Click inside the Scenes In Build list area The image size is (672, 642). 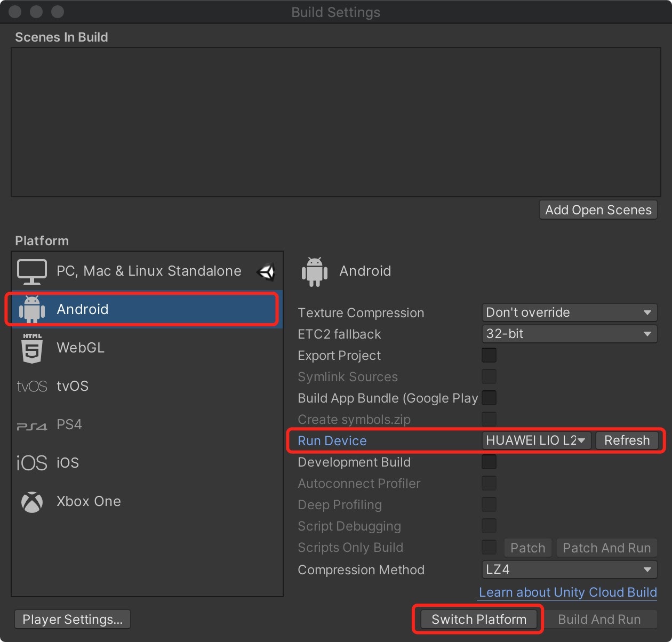click(336, 122)
